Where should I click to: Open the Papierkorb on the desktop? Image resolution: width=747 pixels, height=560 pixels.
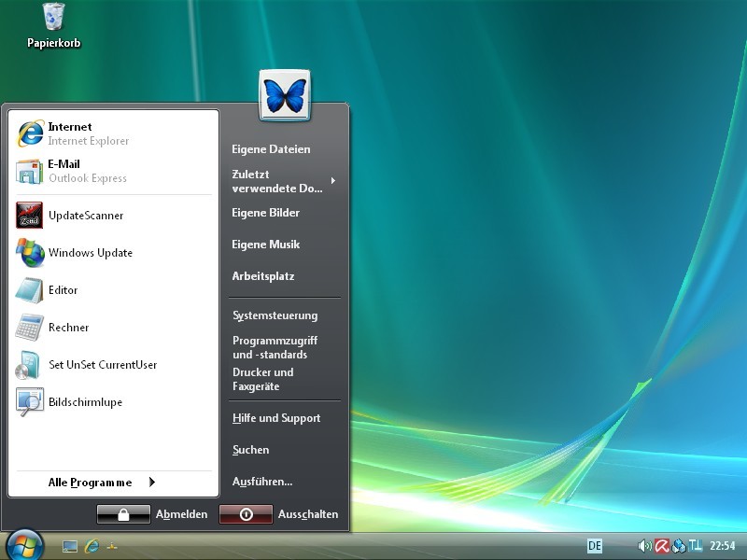pyautogui.click(x=54, y=26)
